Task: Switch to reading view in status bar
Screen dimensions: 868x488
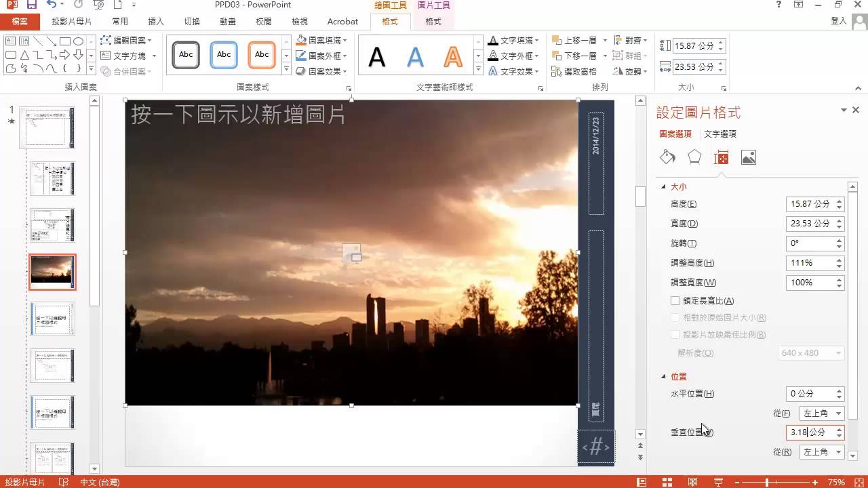Action: tap(693, 482)
